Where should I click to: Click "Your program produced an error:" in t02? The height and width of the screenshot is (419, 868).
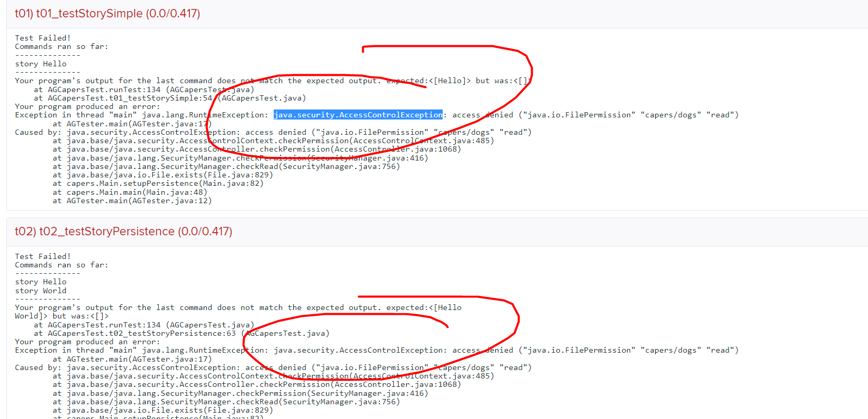(x=87, y=342)
